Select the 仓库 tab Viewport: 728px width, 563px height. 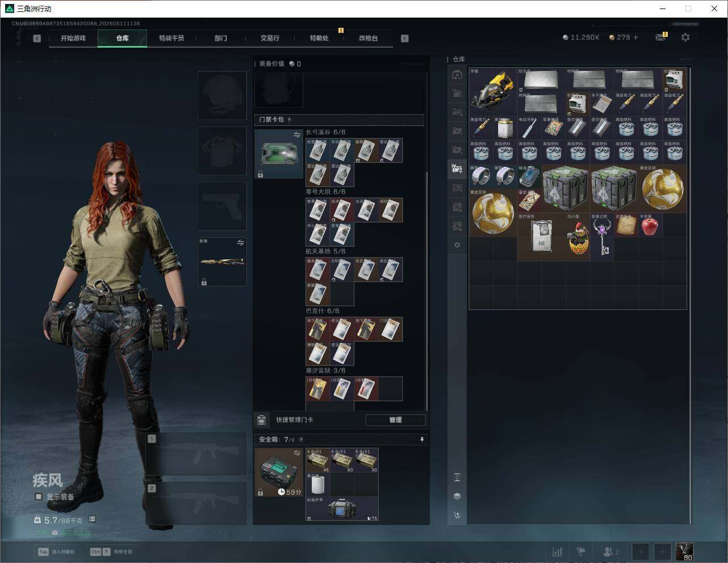point(123,38)
